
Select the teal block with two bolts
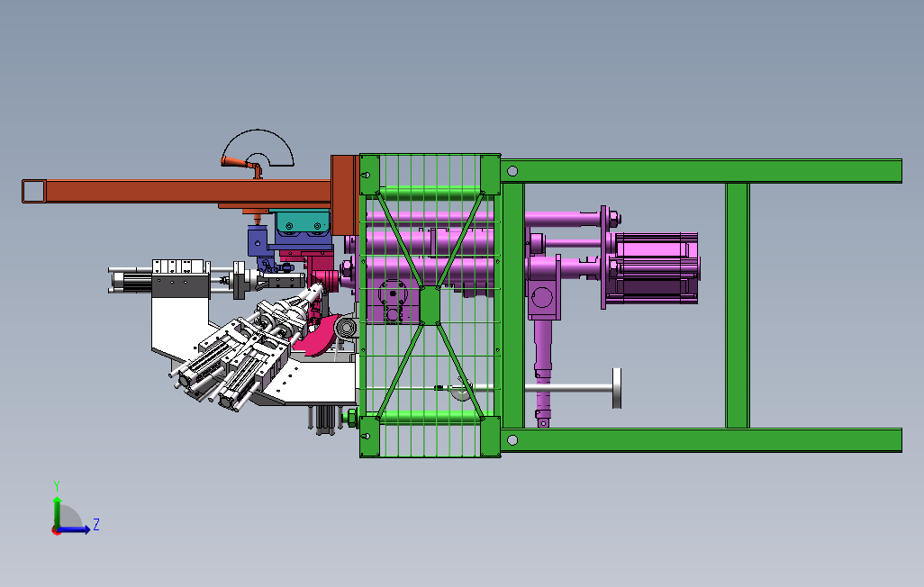[303, 222]
